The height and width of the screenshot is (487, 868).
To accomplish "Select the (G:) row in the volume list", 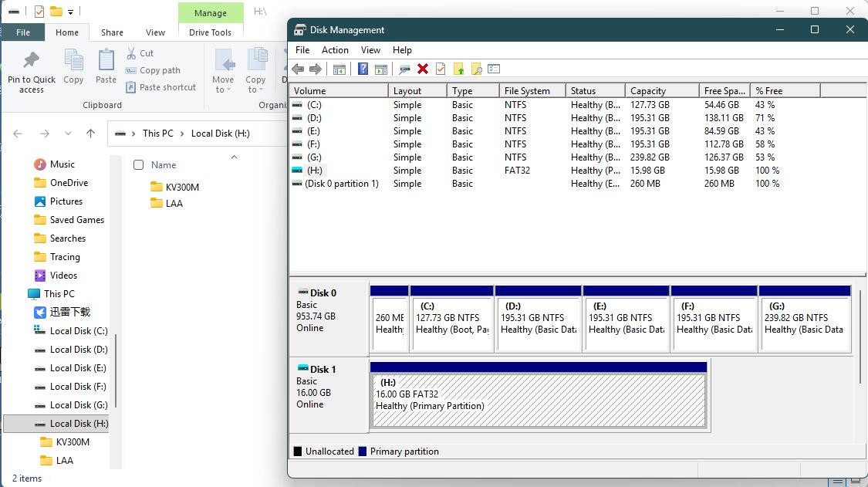I will tap(314, 157).
